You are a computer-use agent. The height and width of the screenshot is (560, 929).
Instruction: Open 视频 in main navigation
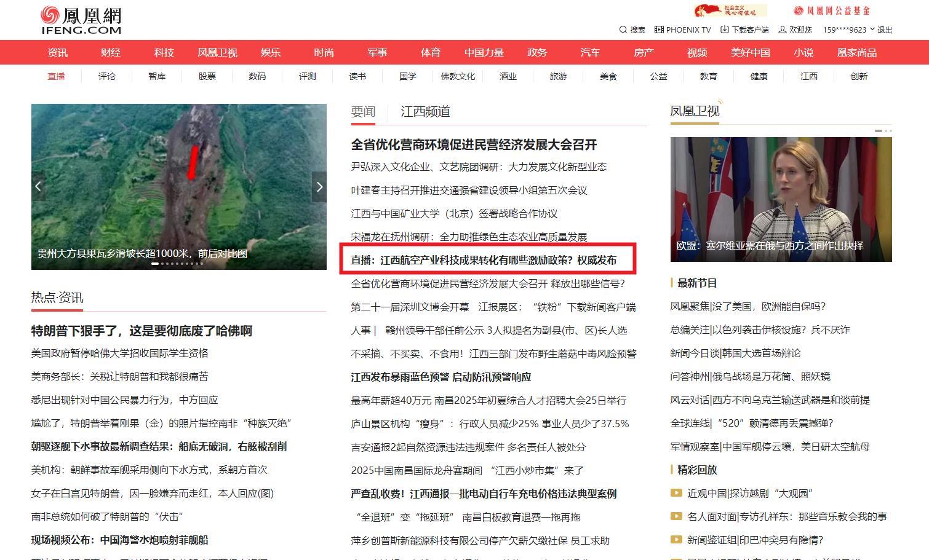pyautogui.click(x=697, y=52)
